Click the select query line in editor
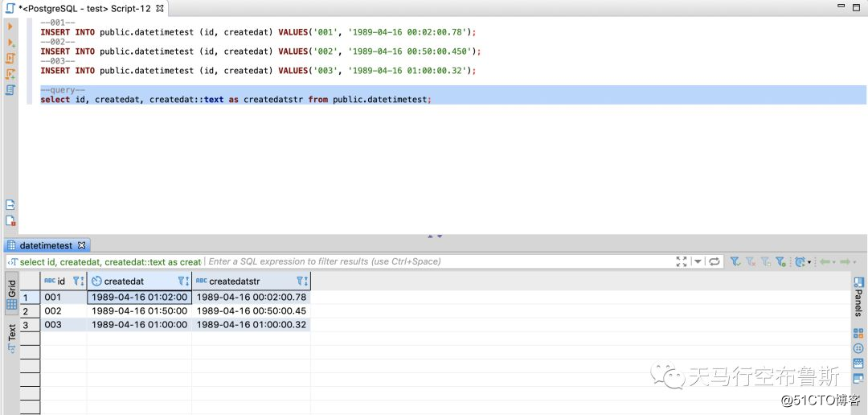The height and width of the screenshot is (415, 868). click(x=235, y=100)
